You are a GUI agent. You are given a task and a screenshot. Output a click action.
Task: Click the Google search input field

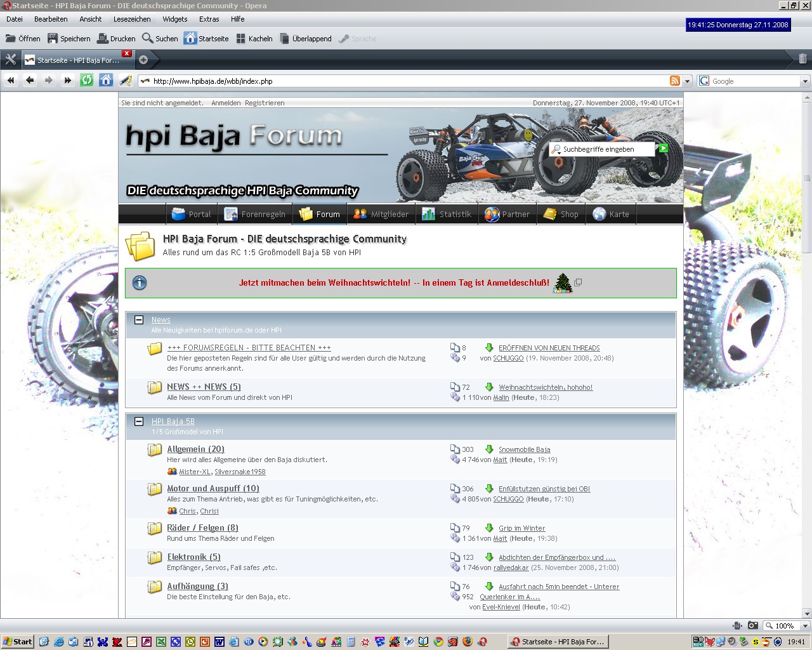[x=755, y=81]
